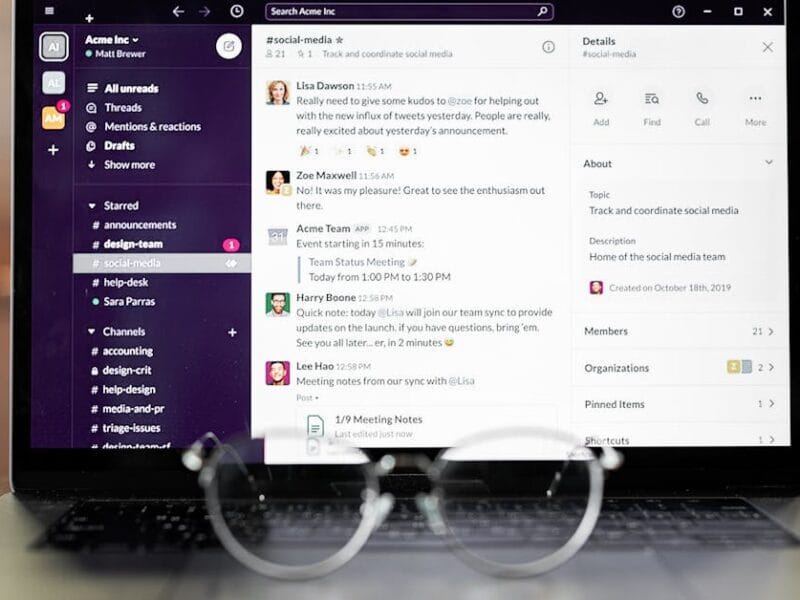Expand the Organizations row
Image resolution: width=800 pixels, height=600 pixels.
(679, 368)
